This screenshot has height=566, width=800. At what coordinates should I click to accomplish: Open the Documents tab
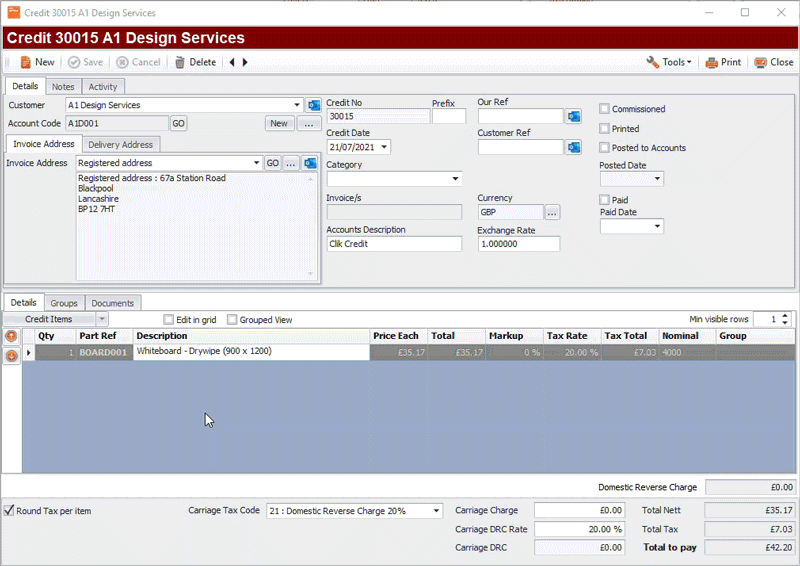pyautogui.click(x=113, y=303)
